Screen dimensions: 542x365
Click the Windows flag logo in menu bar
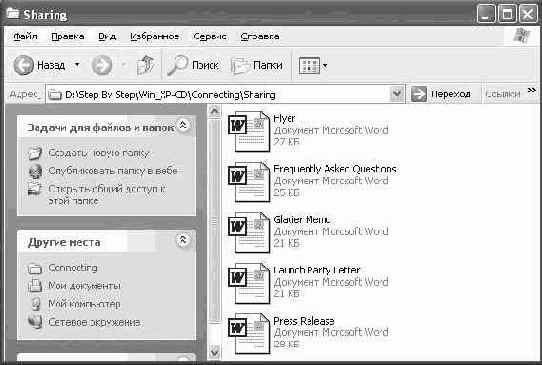tap(521, 36)
